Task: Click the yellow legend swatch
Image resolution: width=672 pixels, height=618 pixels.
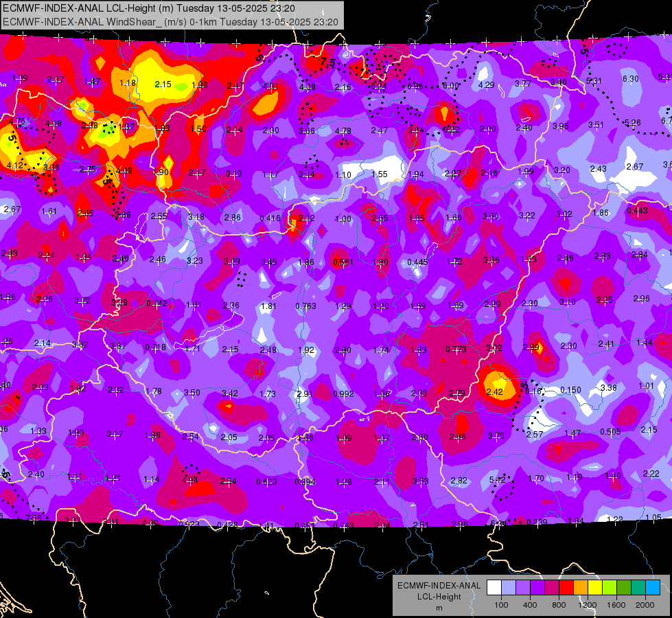Action: click(595, 588)
